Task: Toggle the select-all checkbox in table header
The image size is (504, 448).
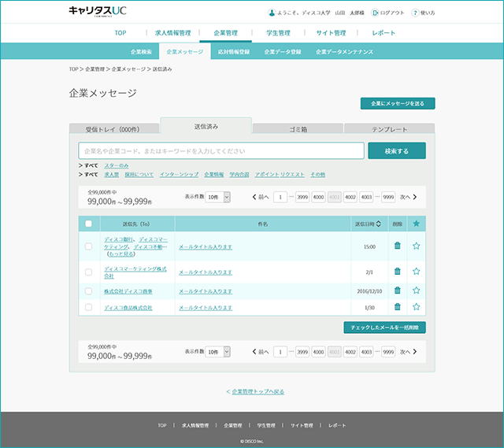Action: pos(88,224)
